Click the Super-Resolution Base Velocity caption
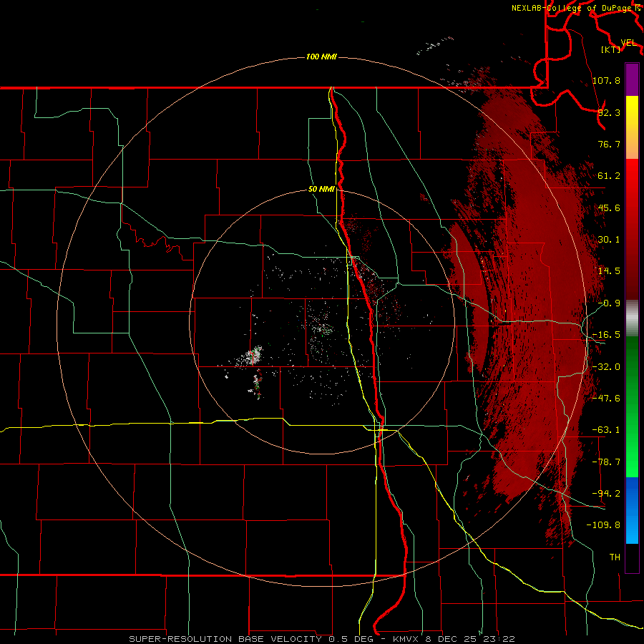This screenshot has height=644, width=644. (x=322, y=639)
